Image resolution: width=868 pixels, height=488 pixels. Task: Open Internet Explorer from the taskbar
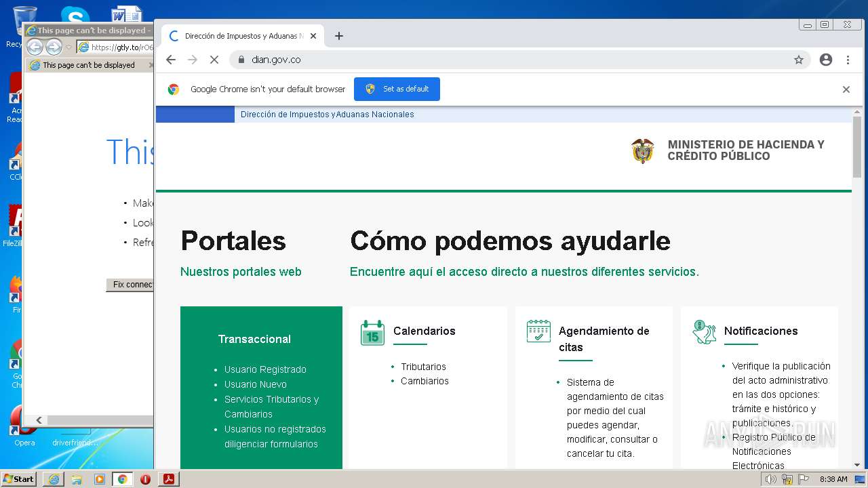tap(54, 479)
